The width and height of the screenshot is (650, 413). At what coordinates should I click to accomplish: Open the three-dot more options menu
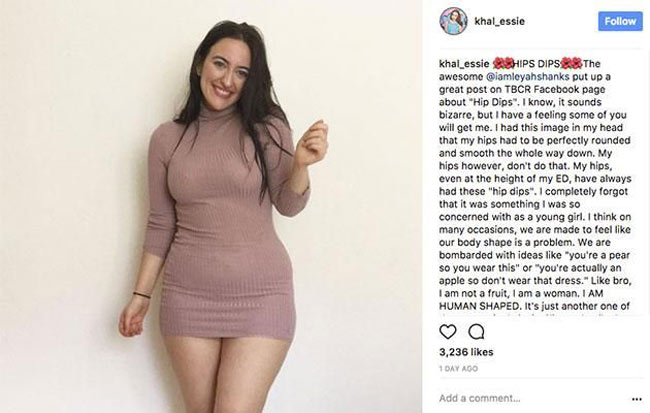(x=637, y=399)
